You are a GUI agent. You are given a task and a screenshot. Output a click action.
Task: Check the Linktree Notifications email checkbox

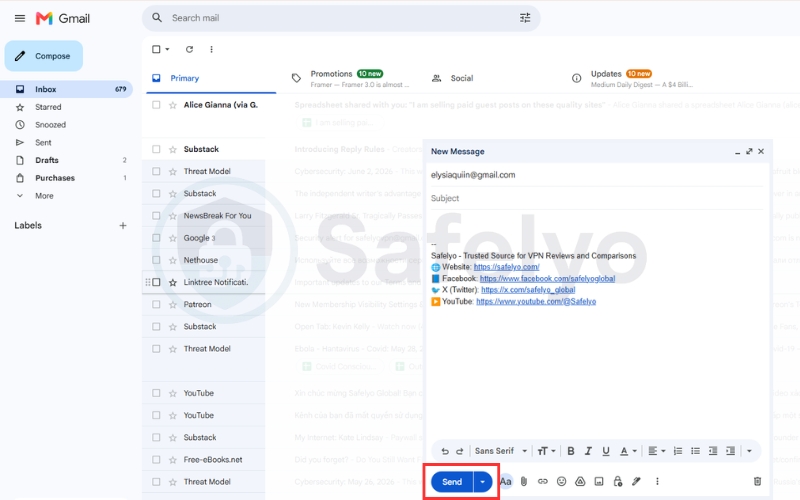pyautogui.click(x=156, y=282)
